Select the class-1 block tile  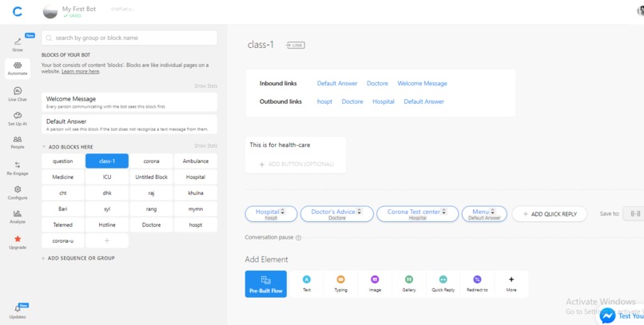coord(107,161)
